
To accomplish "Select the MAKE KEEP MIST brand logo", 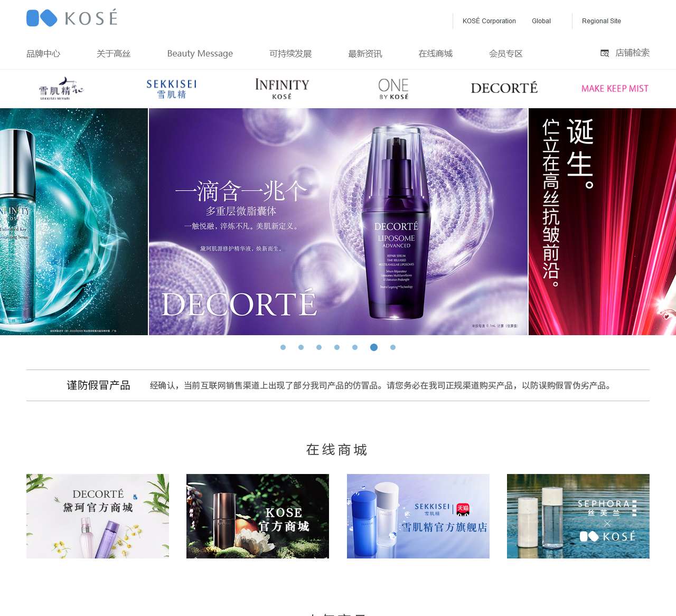I will click(x=615, y=89).
